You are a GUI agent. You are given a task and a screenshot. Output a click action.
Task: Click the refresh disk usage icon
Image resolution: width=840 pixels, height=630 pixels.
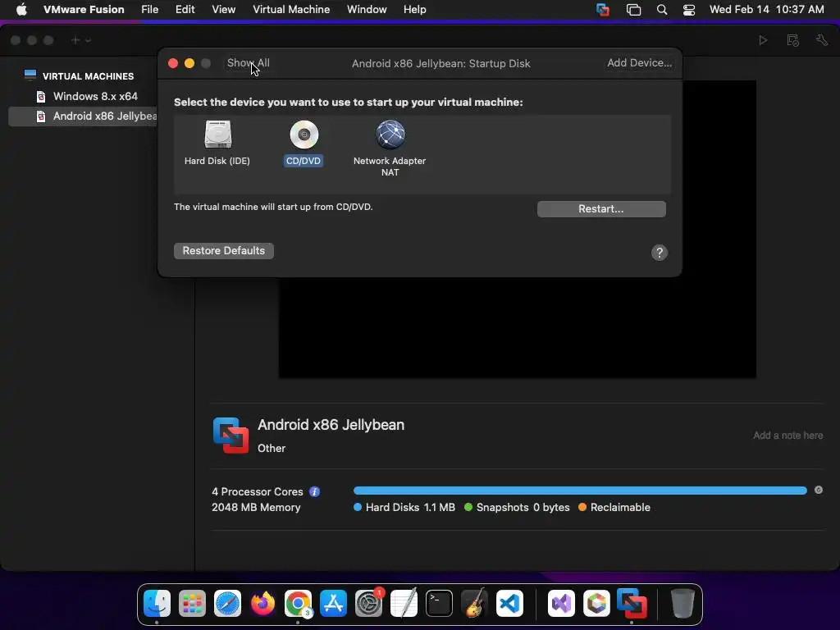(819, 491)
